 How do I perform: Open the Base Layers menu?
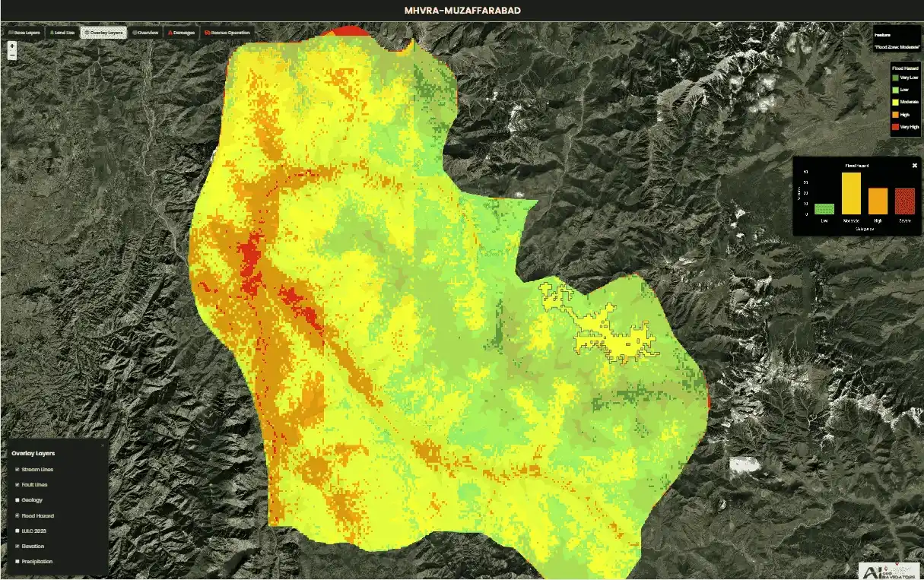point(24,33)
